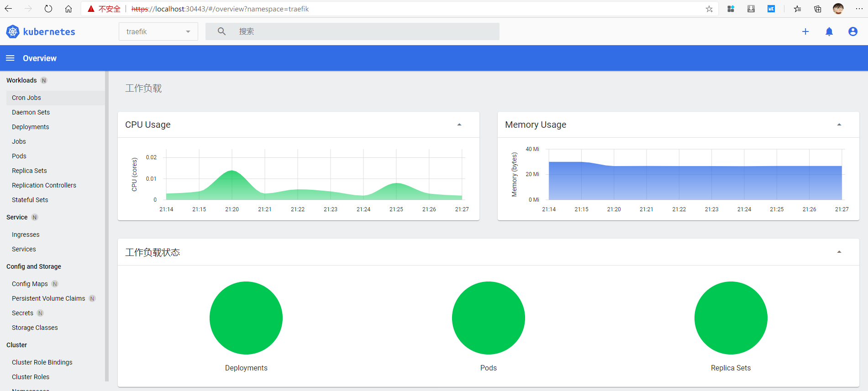The image size is (868, 391).
Task: Click the Replica Sets green status circle
Action: click(x=731, y=318)
